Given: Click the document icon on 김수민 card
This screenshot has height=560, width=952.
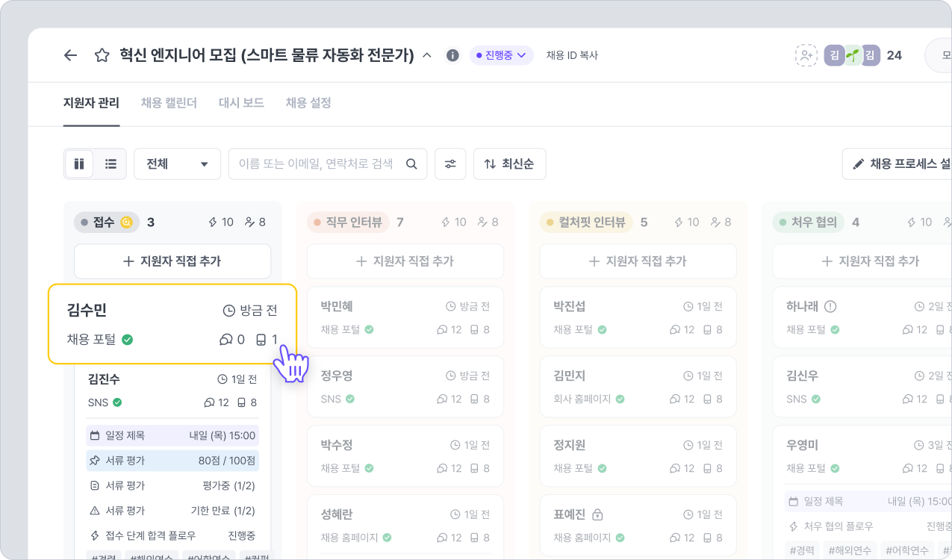Looking at the screenshot, I should [x=261, y=340].
